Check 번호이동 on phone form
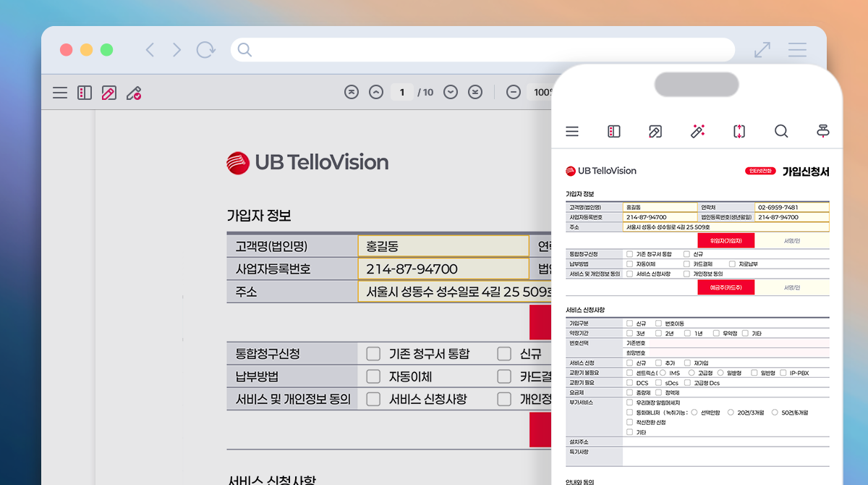This screenshot has height=485, width=868. [x=658, y=324]
